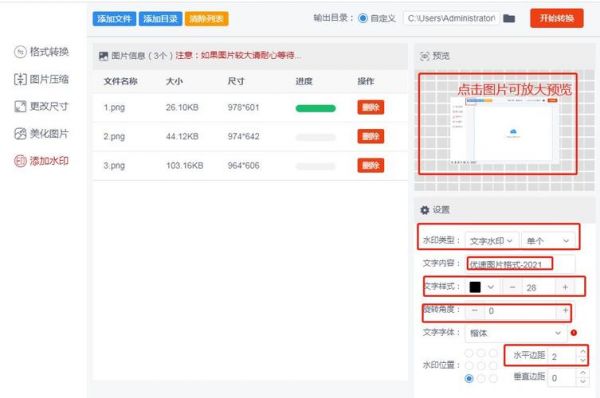Select the 自定义 output directory radio button

pos(363,18)
